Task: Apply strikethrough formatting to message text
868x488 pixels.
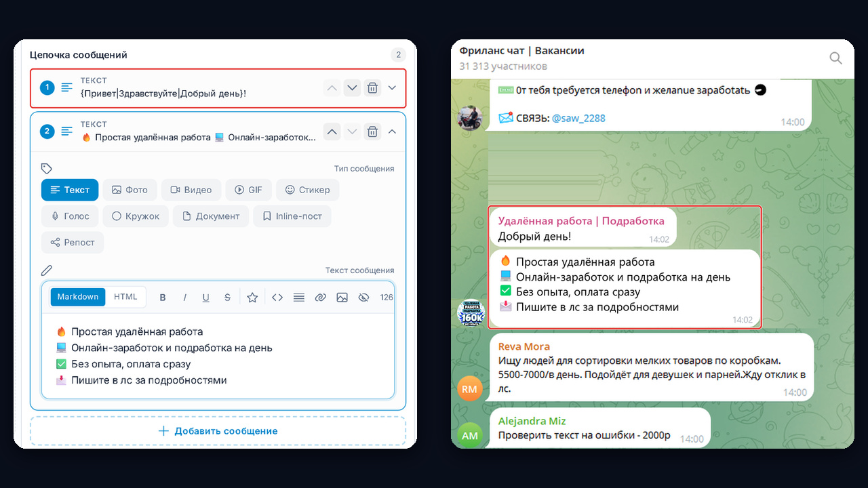Action: (x=228, y=298)
